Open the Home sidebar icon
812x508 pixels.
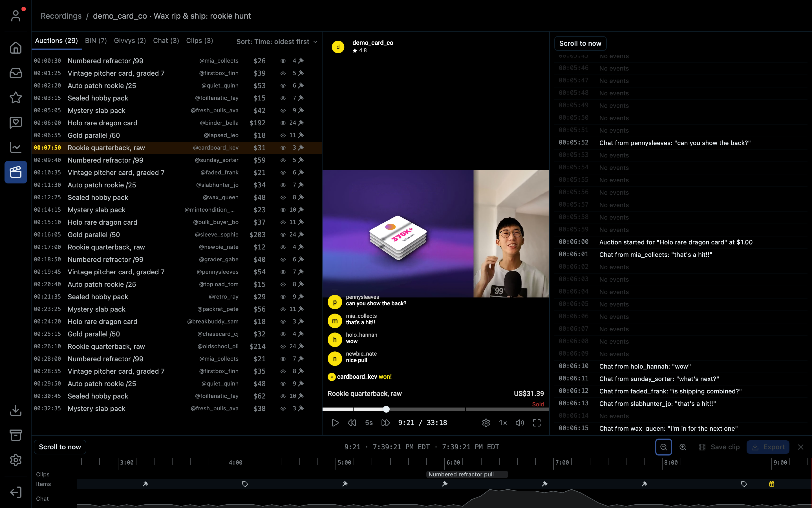click(x=16, y=48)
